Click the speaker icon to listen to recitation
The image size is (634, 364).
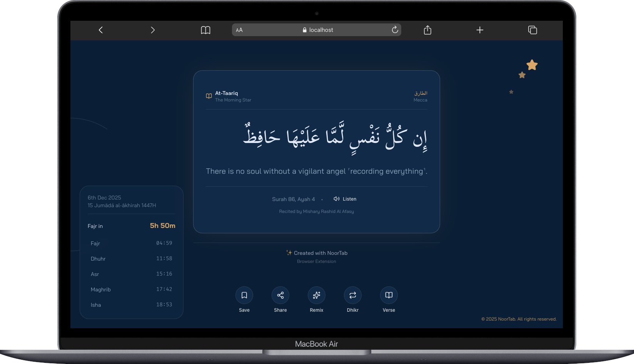[336, 199]
